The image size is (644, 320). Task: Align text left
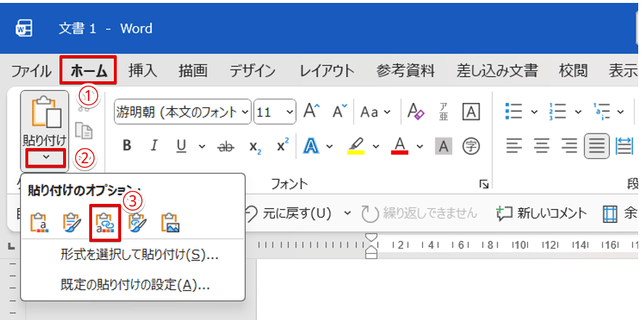[x=513, y=146]
